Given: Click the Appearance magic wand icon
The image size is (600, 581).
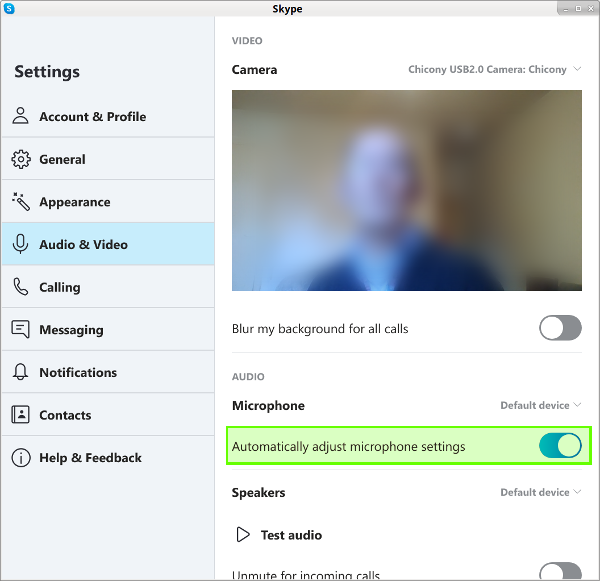Looking at the screenshot, I should [x=20, y=202].
